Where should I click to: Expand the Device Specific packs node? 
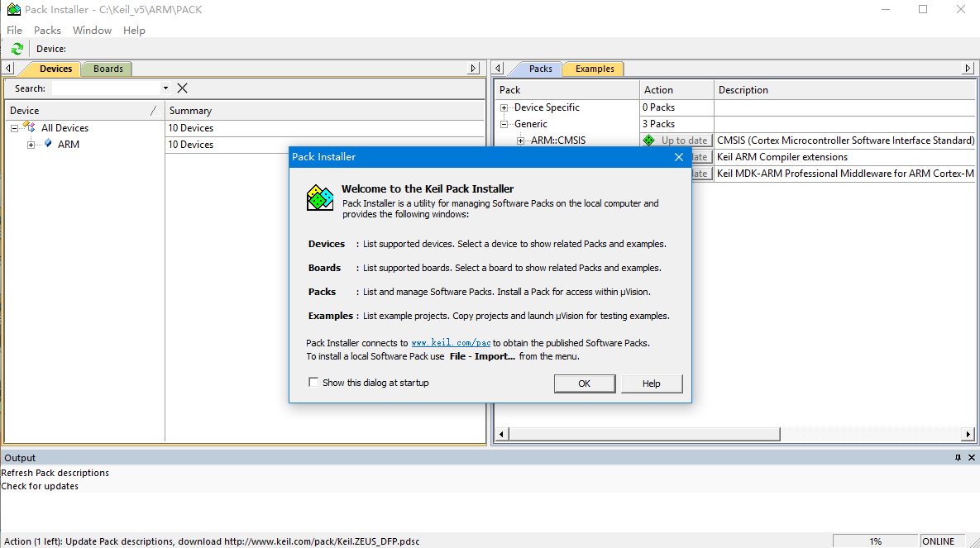504,108
